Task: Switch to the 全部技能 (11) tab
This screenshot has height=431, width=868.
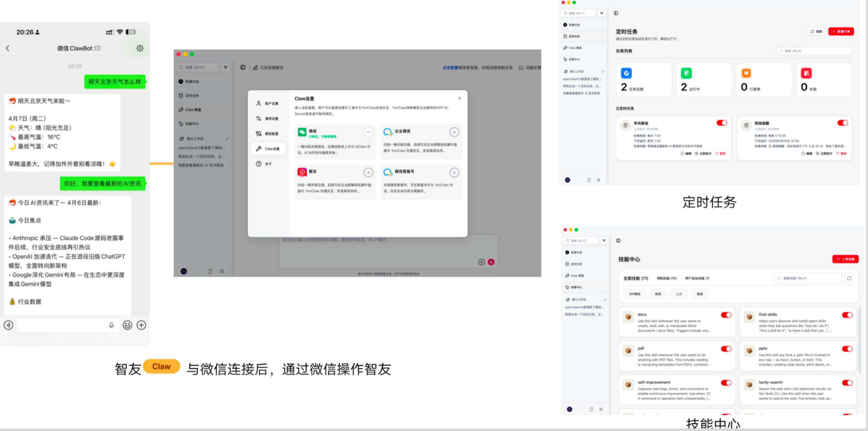Action: (x=635, y=278)
